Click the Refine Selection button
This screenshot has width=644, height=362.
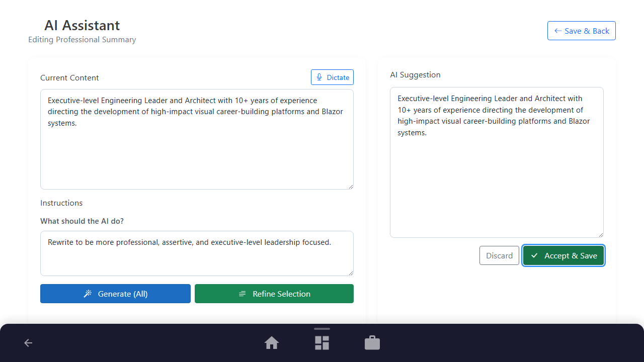(274, 294)
